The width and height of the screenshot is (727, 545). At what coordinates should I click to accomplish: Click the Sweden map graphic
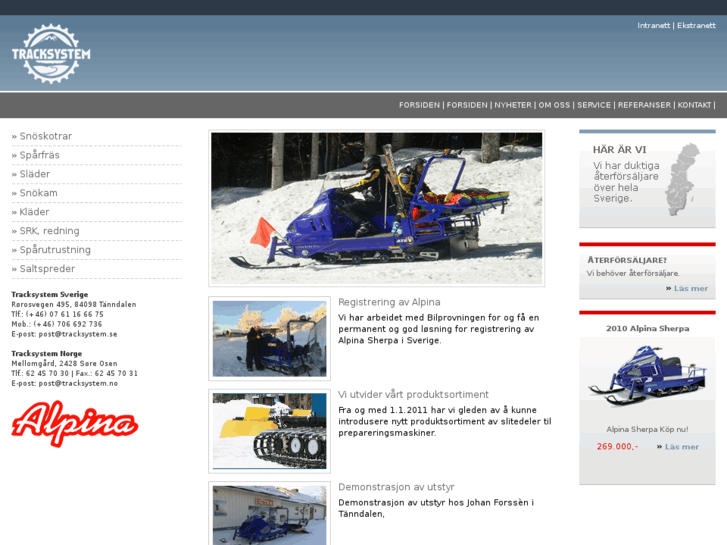(x=682, y=180)
